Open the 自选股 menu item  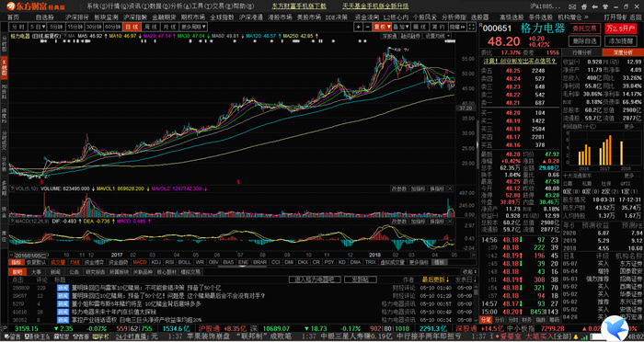pos(45,17)
